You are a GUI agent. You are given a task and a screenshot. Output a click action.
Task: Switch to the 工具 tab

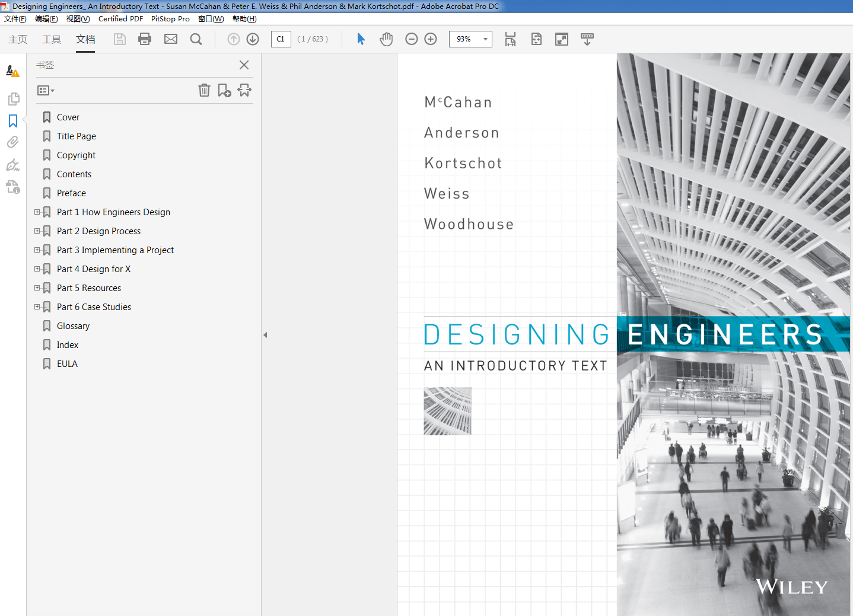tap(52, 39)
